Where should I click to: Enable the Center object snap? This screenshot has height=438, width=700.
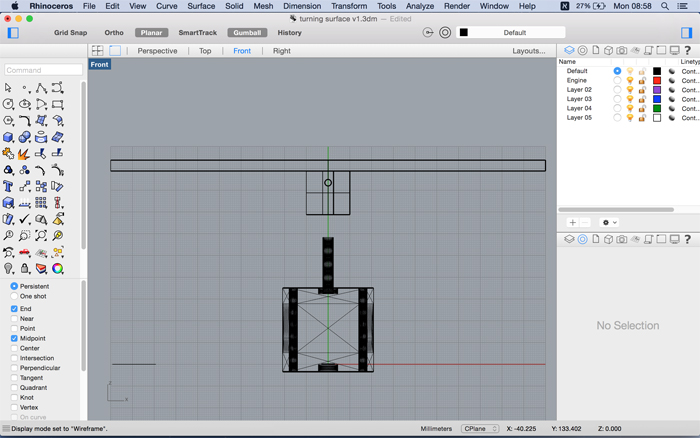coord(14,348)
